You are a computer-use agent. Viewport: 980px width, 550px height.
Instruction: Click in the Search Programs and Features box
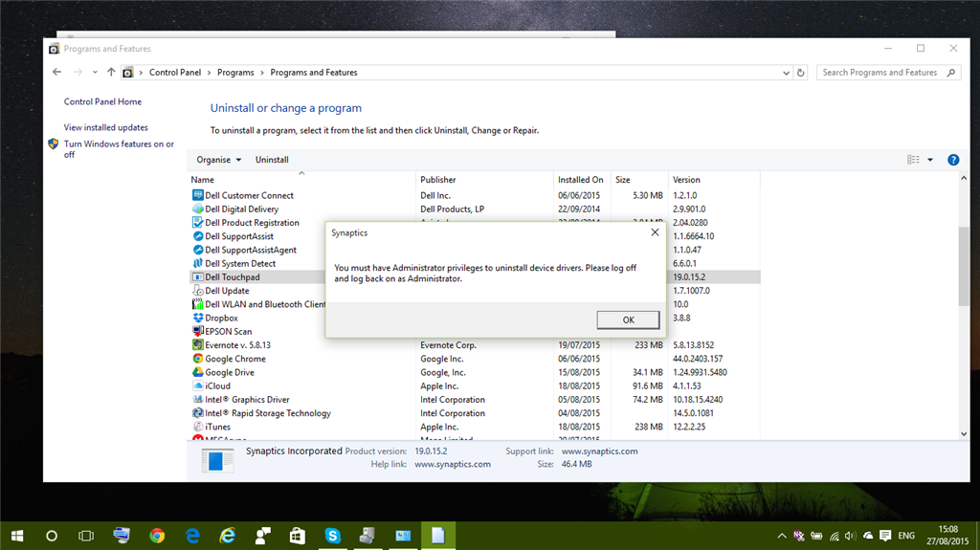[880, 73]
